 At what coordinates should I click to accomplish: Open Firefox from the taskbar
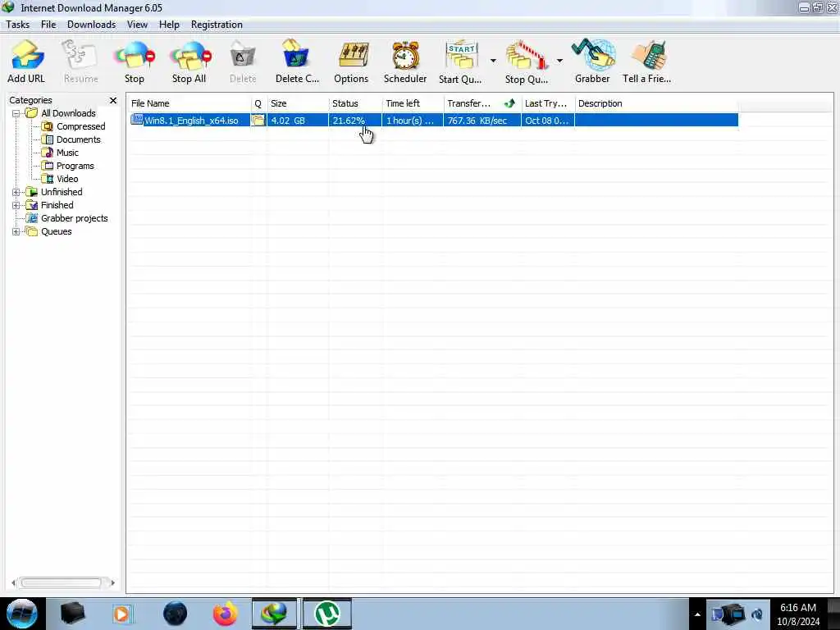coord(225,614)
